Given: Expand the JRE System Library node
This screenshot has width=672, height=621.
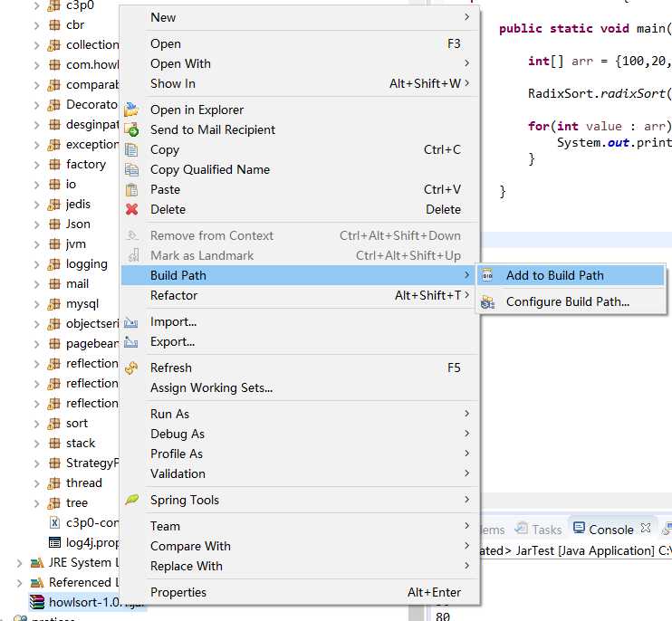Looking at the screenshot, I should click(x=20, y=562).
